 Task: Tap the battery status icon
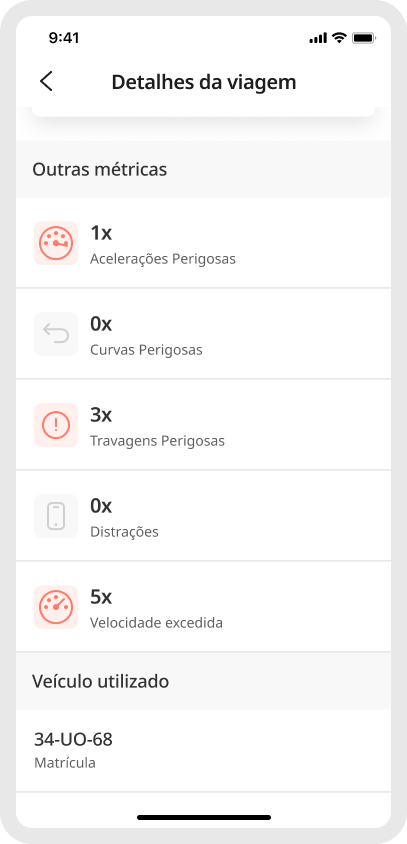(364, 38)
